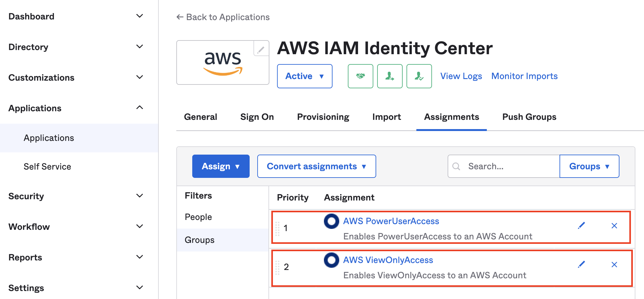
Task: Select Applications submenu item in sidebar
Action: coord(79,138)
